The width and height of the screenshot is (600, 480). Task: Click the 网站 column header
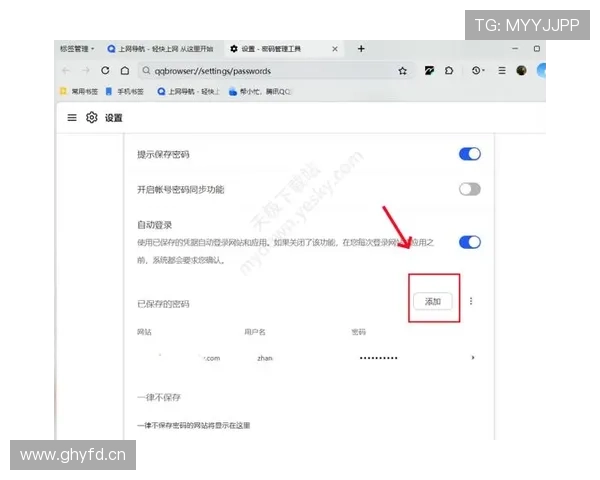point(144,332)
